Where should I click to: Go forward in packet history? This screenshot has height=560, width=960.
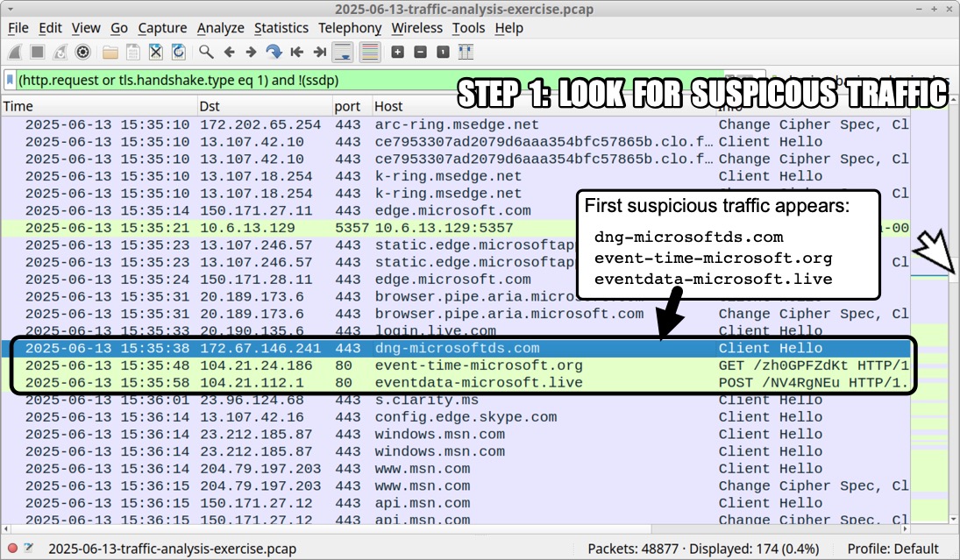[251, 53]
